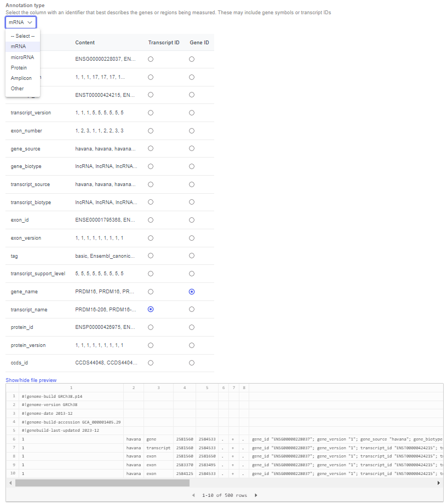
Task: Select the '-- Select --' placeholder option
Action: tap(22, 36)
